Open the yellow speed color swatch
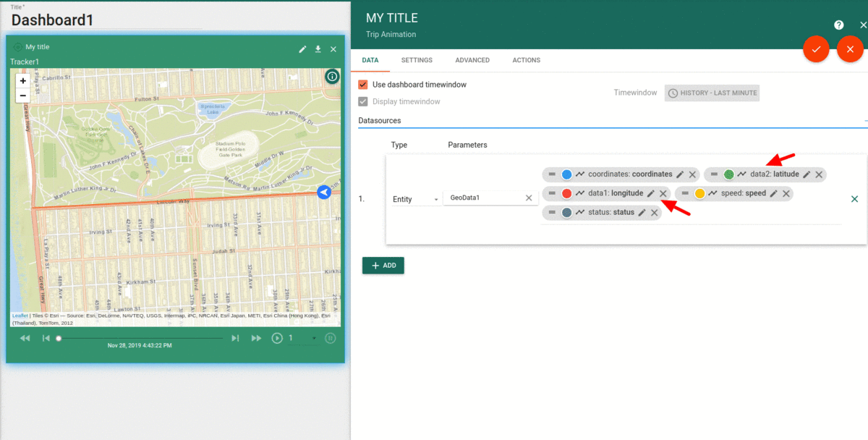Viewport: 868px width, 440px height. [699, 193]
